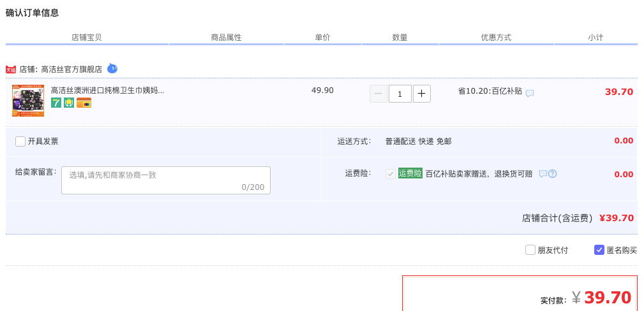Click the checked 运费险 insurance checkbox
644x311 pixels.
(390, 174)
